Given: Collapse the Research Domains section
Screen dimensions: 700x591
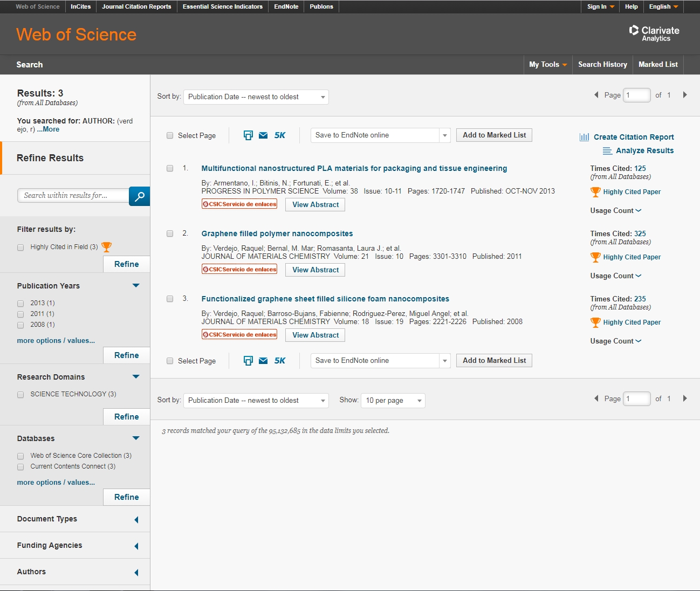Looking at the screenshot, I should coord(136,377).
